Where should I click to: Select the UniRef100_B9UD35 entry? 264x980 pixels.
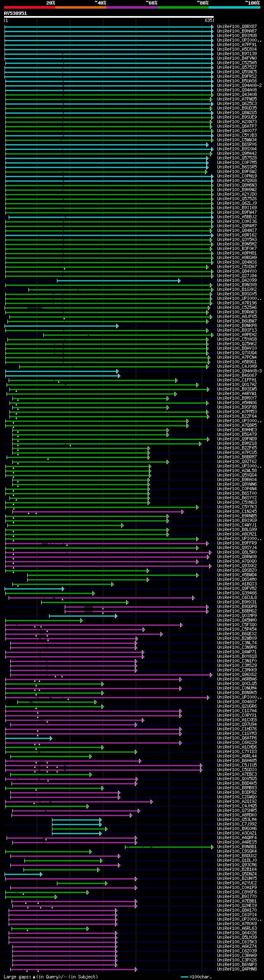237,108
